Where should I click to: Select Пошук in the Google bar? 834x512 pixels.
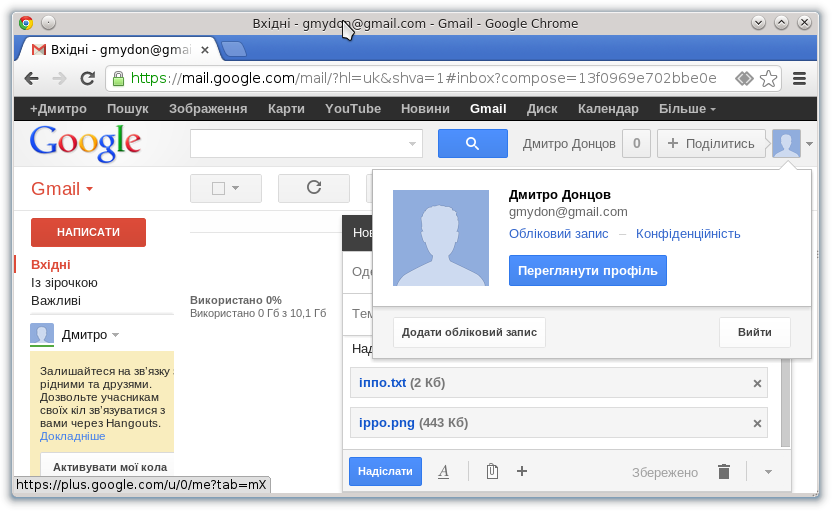(128, 109)
